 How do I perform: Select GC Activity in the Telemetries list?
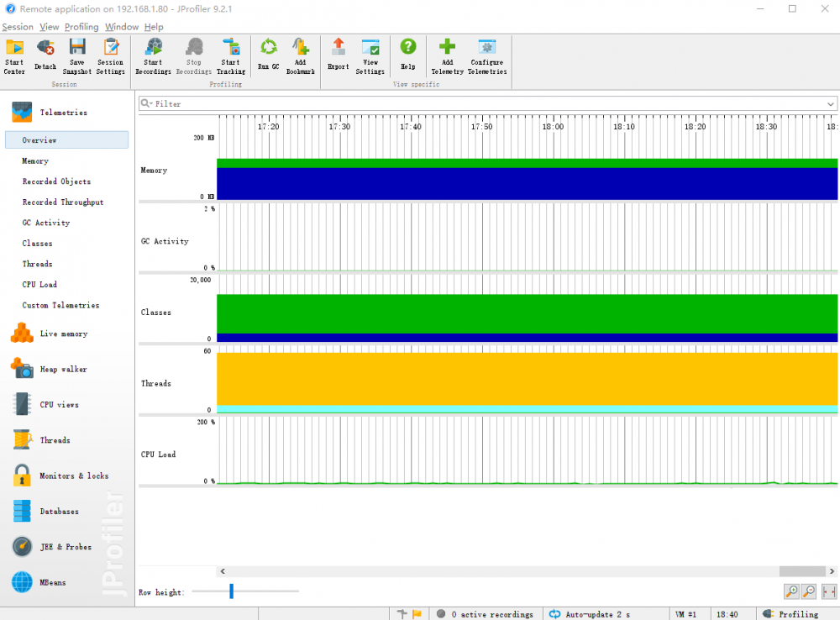click(x=46, y=223)
